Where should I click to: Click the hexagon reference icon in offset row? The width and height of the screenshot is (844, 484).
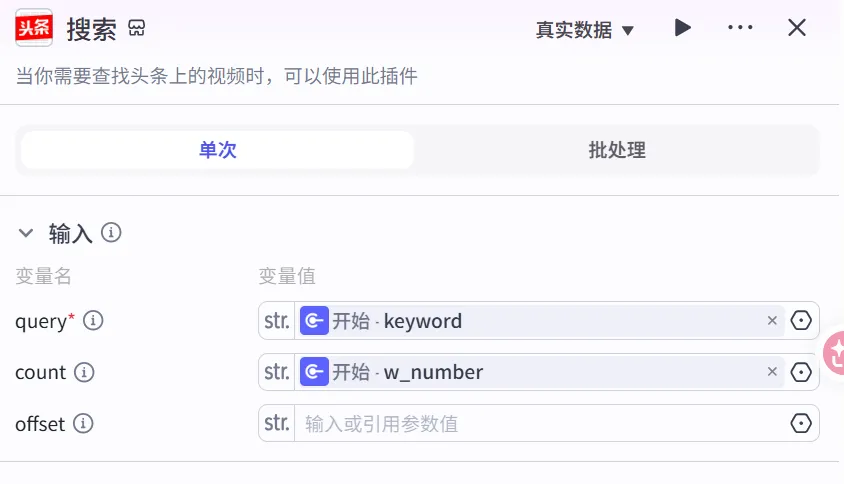[x=801, y=424]
